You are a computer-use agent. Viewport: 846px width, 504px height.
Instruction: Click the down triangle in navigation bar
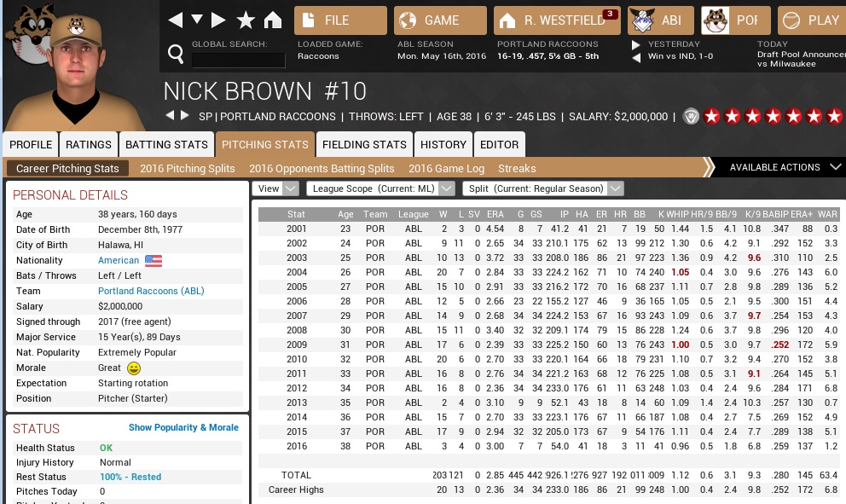197,20
